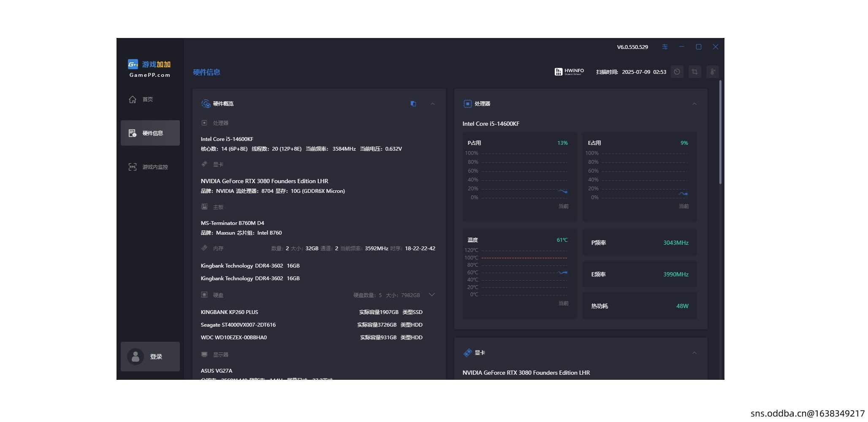Click the 热功耗 48W card

(640, 306)
